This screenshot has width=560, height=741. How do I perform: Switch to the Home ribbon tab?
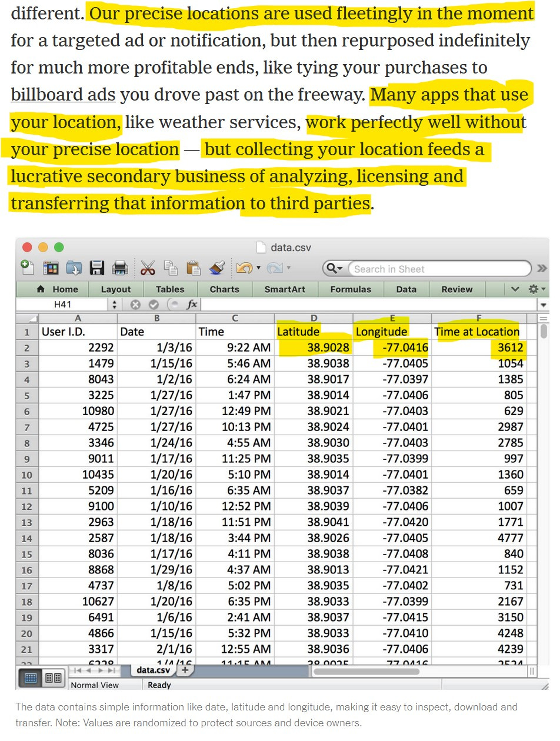point(58,289)
